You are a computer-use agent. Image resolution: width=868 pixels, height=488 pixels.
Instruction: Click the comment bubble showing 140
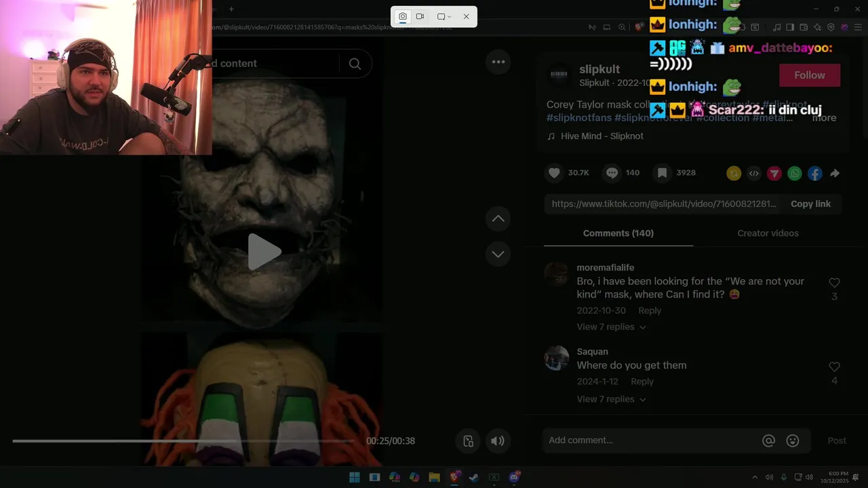[612, 173]
